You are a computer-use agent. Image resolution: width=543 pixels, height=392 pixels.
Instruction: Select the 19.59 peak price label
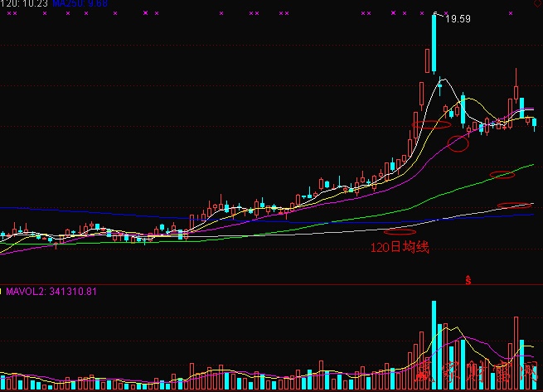[x=458, y=18]
